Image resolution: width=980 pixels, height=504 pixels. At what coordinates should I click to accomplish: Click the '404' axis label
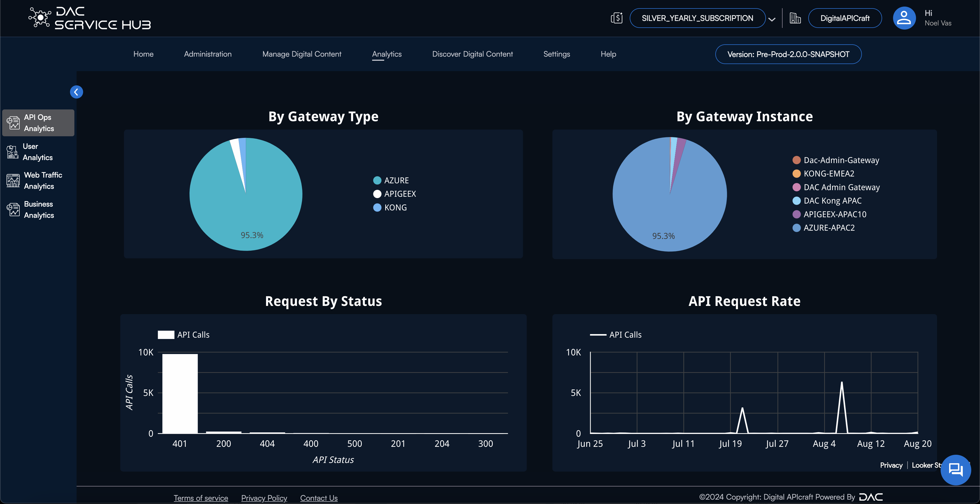point(267,444)
